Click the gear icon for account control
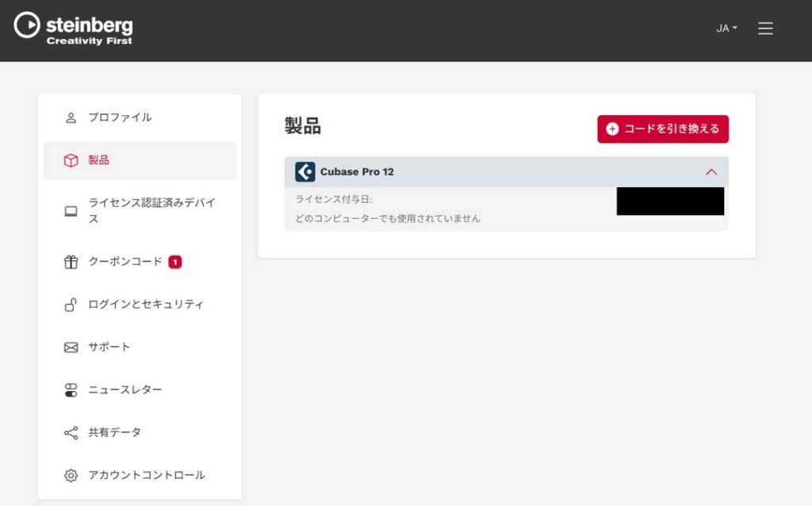The height and width of the screenshot is (506, 812). pyautogui.click(x=71, y=476)
